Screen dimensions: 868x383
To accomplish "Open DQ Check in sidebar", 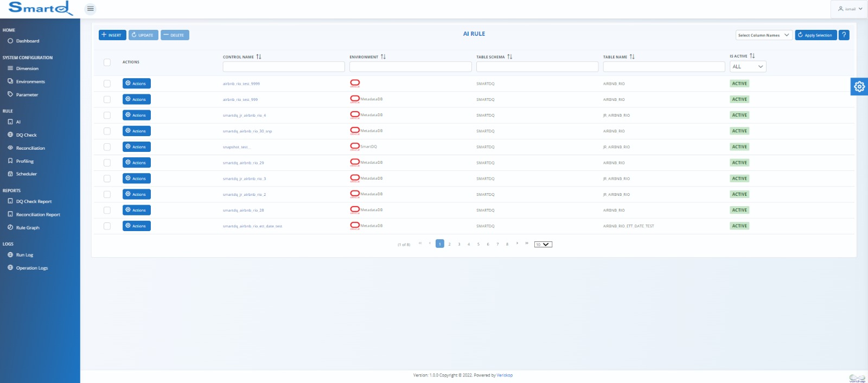I will pyautogui.click(x=26, y=135).
